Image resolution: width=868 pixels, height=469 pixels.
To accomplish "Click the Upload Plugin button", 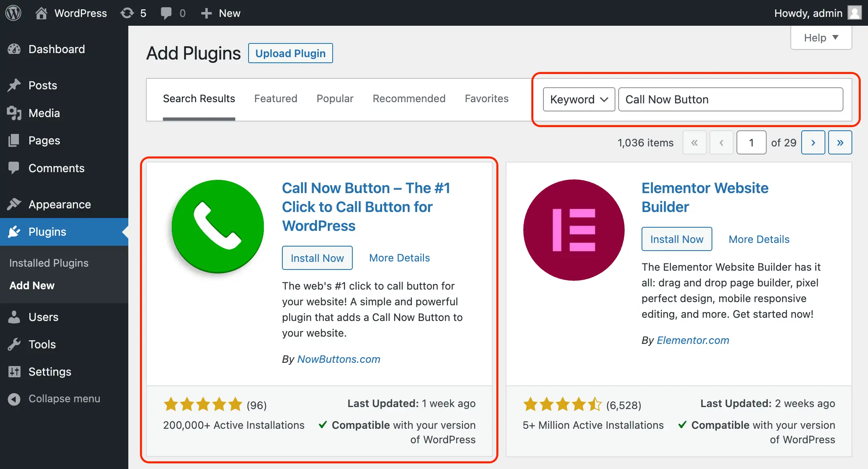I will tap(290, 53).
